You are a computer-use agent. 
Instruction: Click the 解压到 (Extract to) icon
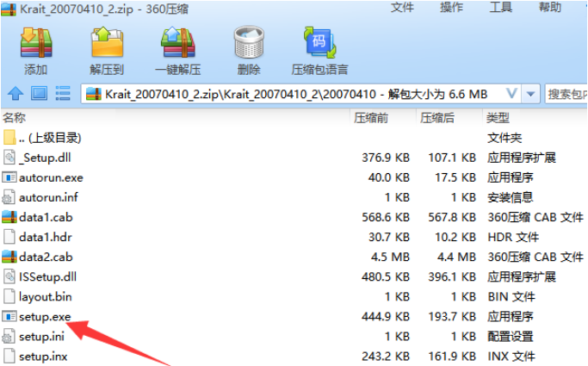tap(107, 50)
